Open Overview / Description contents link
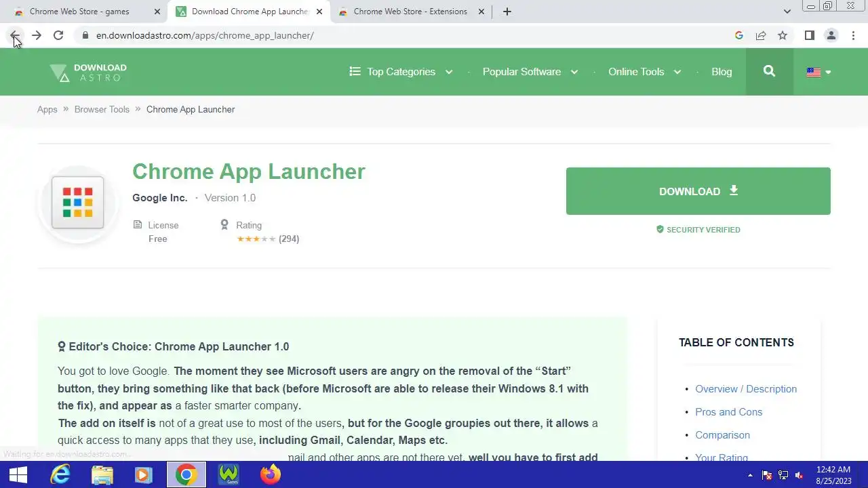The width and height of the screenshot is (868, 488). point(746,389)
